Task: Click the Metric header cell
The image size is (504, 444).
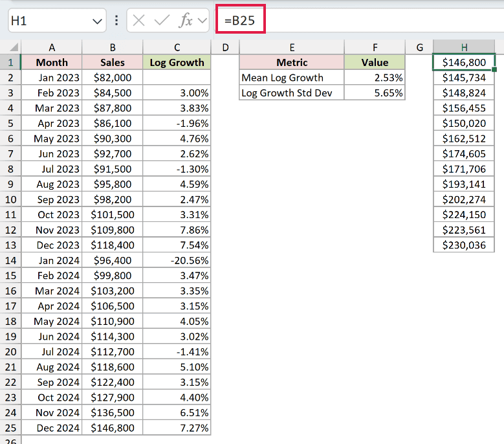Action: [x=292, y=62]
